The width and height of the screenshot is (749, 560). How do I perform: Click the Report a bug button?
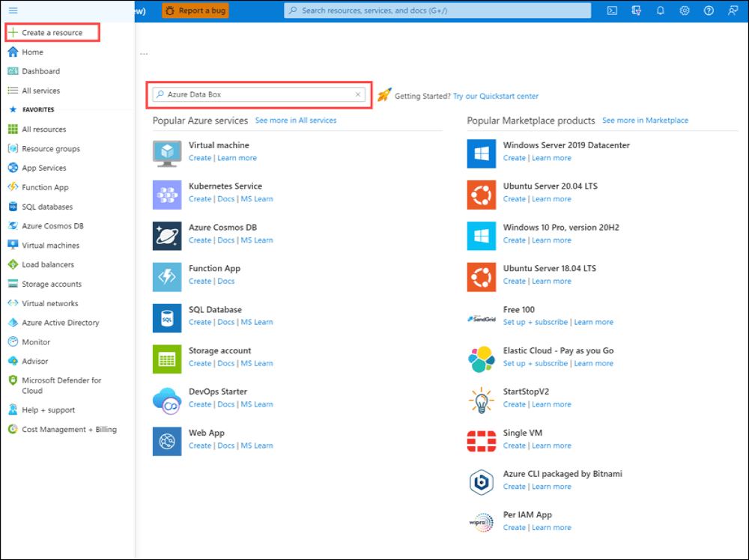pyautogui.click(x=195, y=10)
